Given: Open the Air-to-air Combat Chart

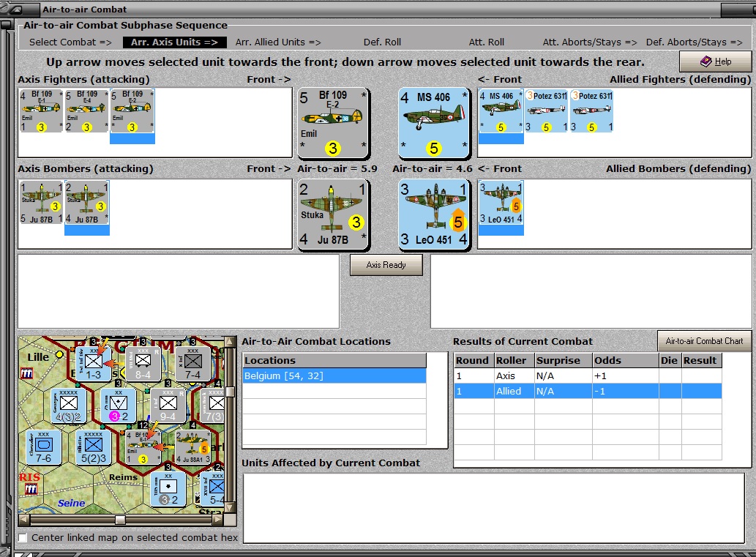Looking at the screenshot, I should (x=705, y=341).
